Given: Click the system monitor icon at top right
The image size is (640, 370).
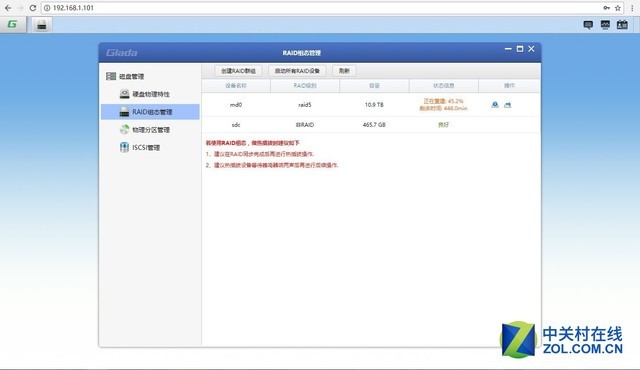Looking at the screenshot, I should (x=605, y=25).
